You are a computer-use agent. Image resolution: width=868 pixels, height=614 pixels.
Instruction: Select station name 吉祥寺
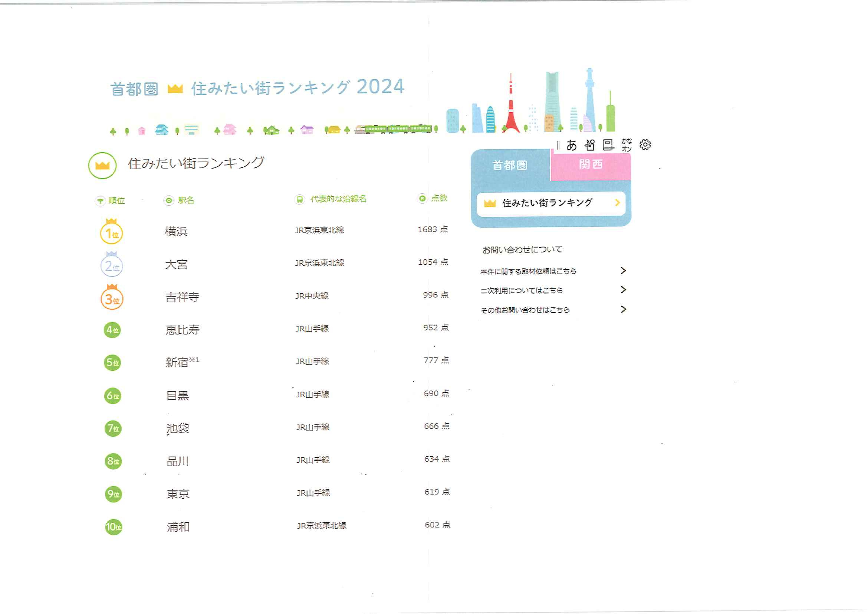coord(182,297)
